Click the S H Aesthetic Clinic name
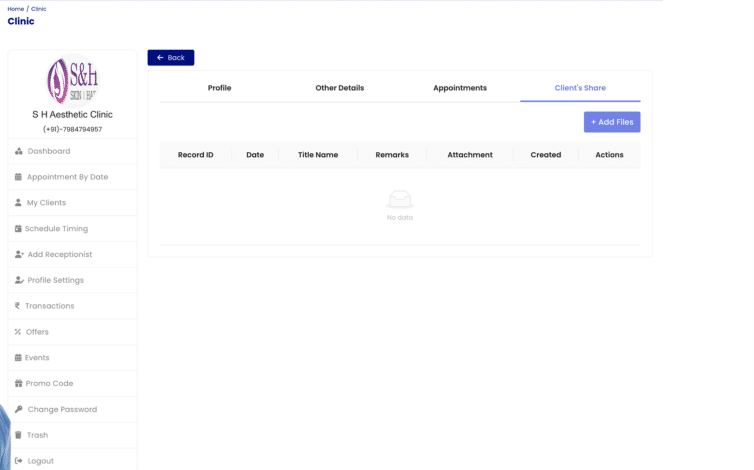Viewport: 754px width, 470px height. 73,114
